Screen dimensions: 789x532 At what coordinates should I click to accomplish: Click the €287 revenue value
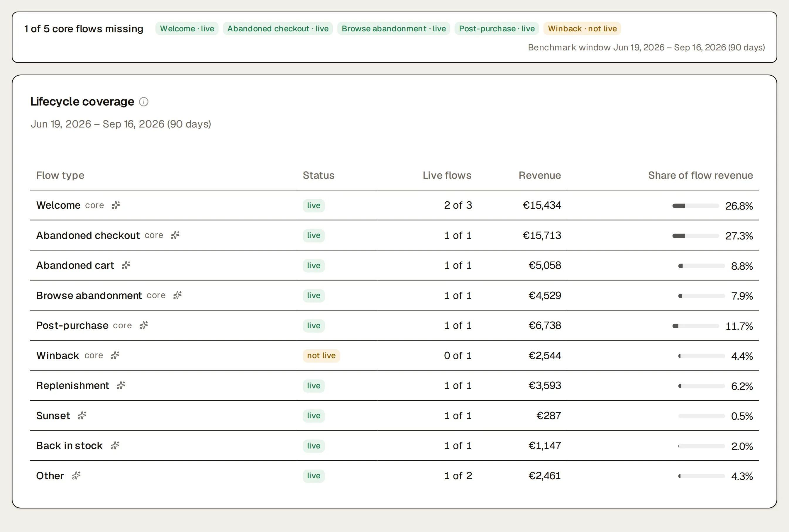[x=548, y=416]
